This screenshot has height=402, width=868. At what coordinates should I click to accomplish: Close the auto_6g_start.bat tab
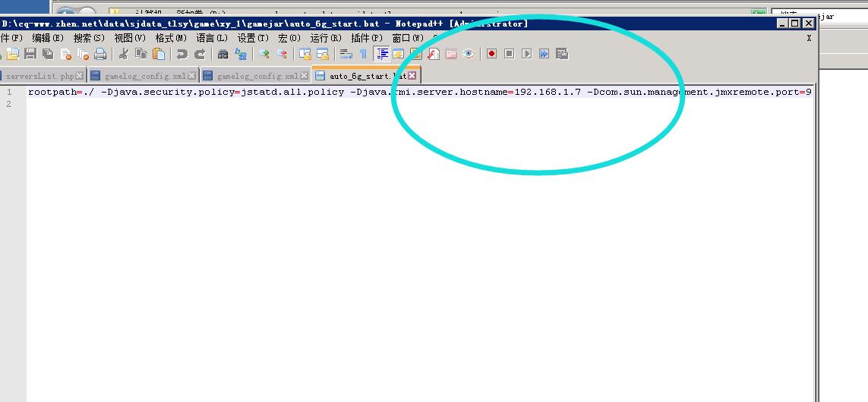coord(412,76)
